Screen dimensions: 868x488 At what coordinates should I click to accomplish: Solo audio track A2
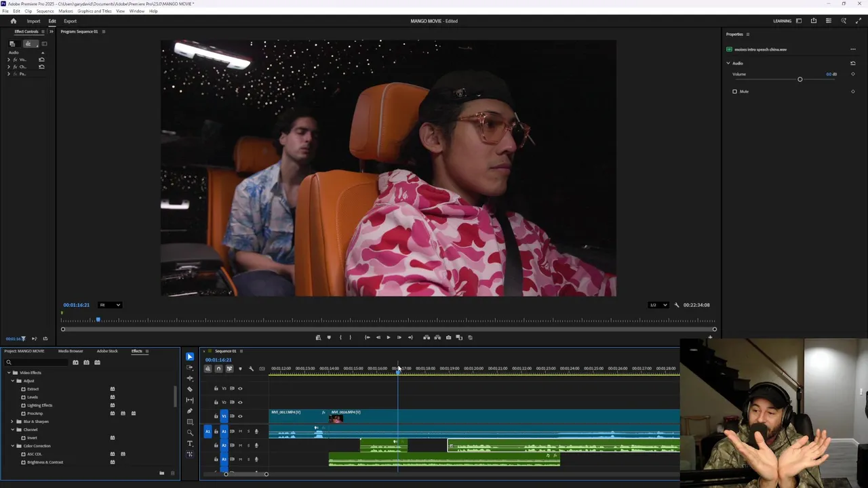click(x=248, y=445)
